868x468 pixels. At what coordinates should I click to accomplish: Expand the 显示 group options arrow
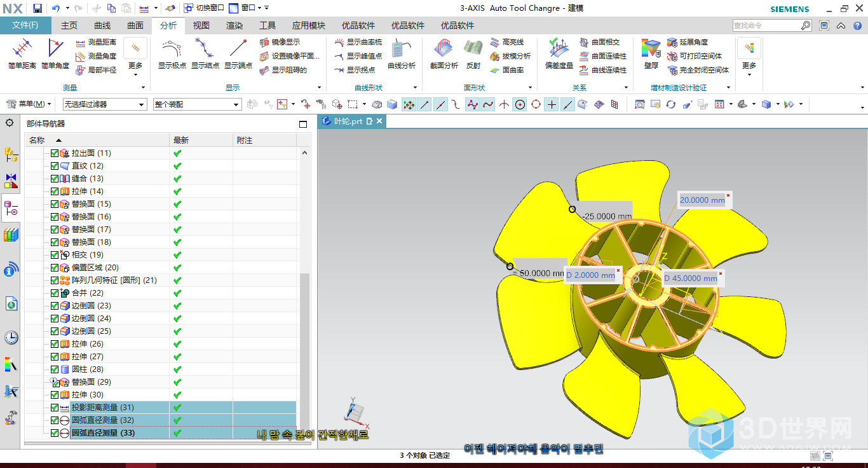321,88
